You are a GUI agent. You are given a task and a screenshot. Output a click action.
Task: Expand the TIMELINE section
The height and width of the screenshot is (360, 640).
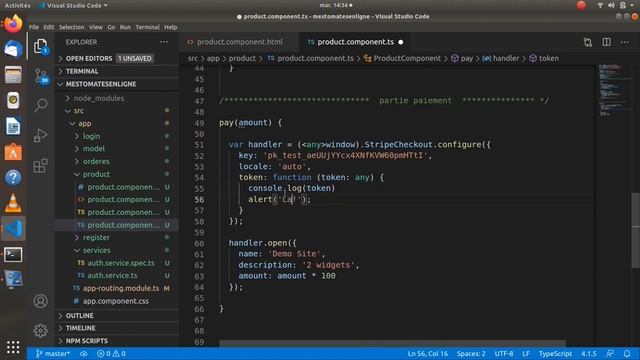tap(117, 328)
